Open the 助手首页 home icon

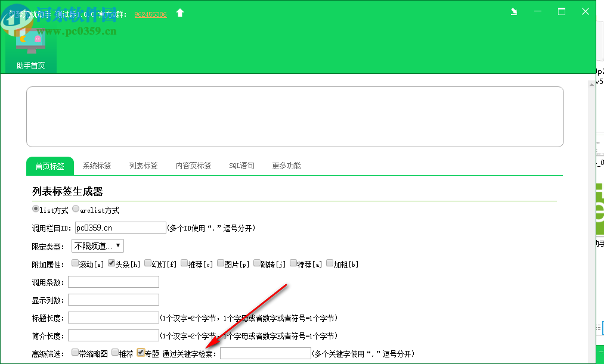pyautogui.click(x=31, y=49)
